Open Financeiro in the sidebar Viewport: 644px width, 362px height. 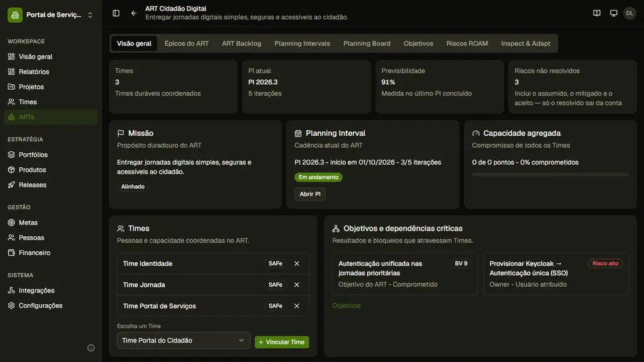tap(51, 253)
